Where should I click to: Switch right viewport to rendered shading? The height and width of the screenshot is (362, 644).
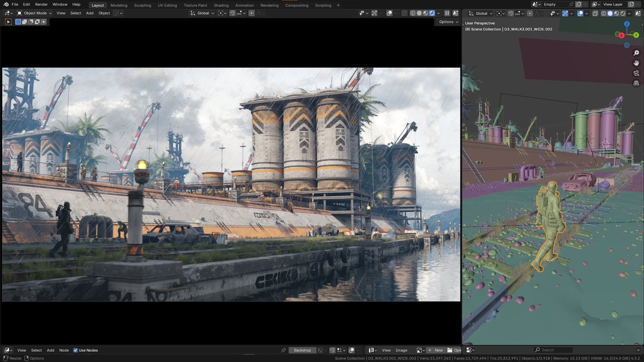[623, 13]
